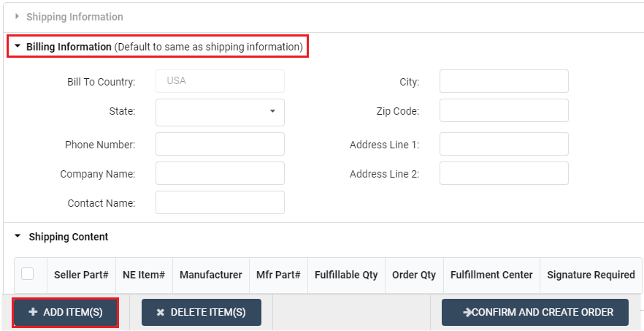The width and height of the screenshot is (644, 331).
Task: Click the City input field
Action: pyautogui.click(x=504, y=82)
